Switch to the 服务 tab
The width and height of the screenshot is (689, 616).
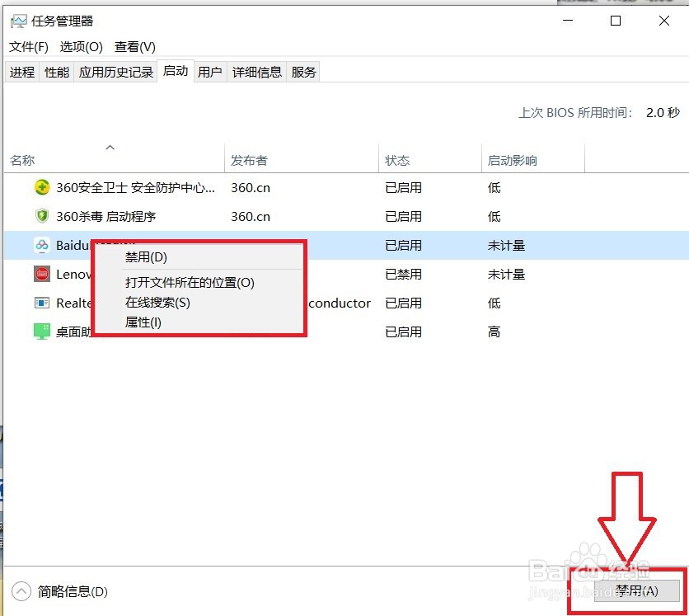[303, 72]
